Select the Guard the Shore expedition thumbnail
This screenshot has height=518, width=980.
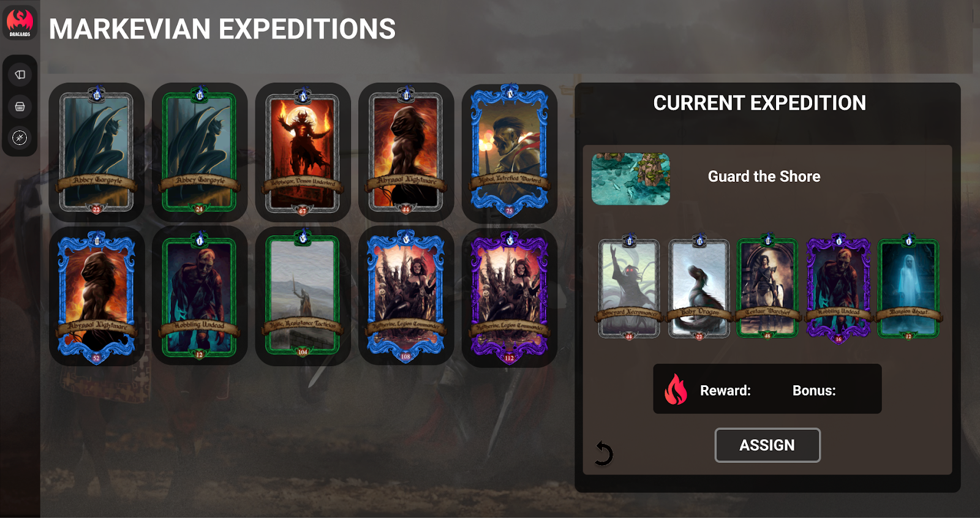click(x=630, y=179)
